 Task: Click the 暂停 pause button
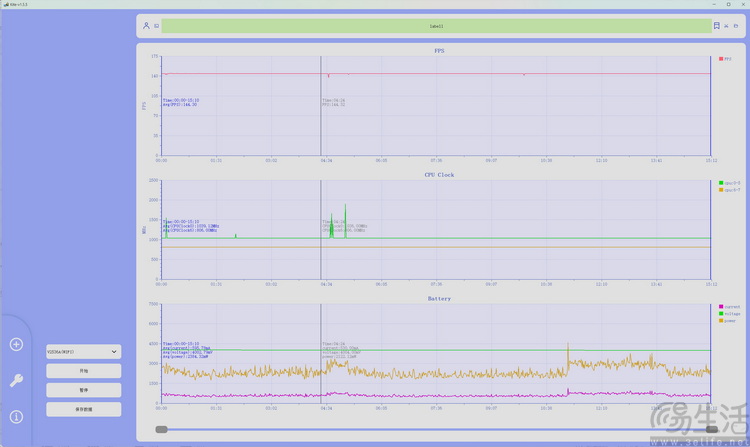(x=84, y=390)
